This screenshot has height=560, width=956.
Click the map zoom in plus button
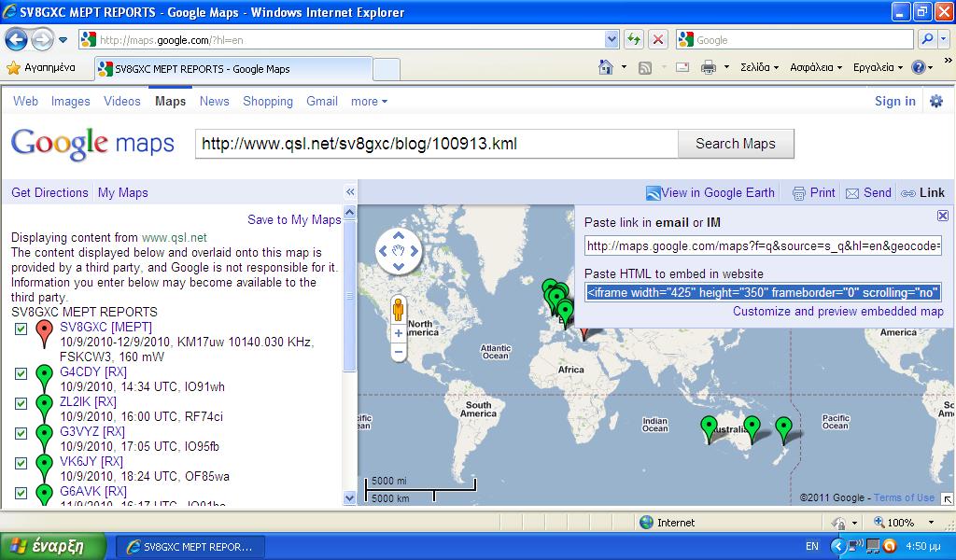pyautogui.click(x=398, y=333)
